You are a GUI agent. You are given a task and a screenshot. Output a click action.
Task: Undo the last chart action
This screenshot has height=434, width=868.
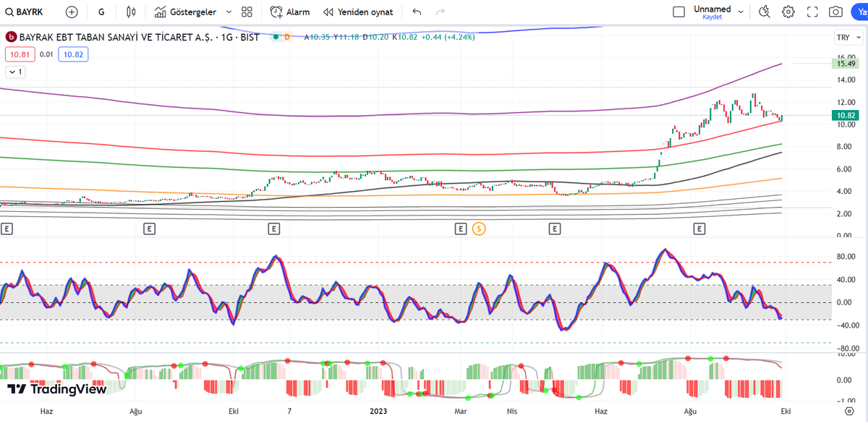tap(417, 12)
